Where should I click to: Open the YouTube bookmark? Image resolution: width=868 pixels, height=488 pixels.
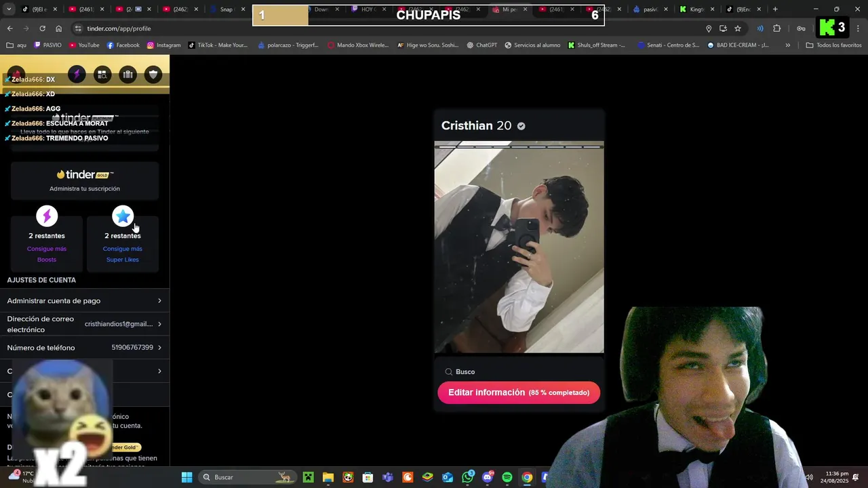pyautogui.click(x=84, y=45)
